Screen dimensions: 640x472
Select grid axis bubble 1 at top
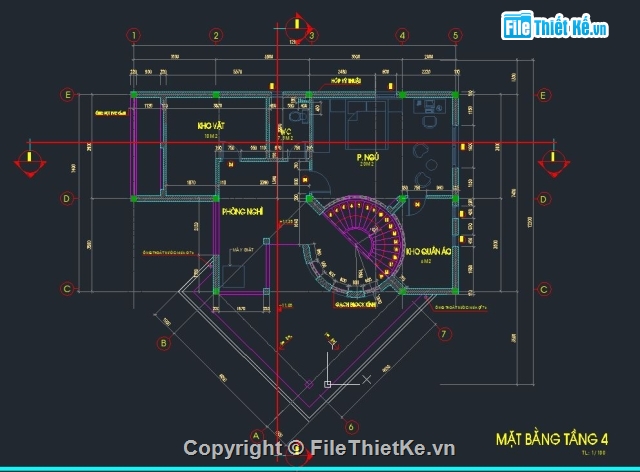point(134,36)
